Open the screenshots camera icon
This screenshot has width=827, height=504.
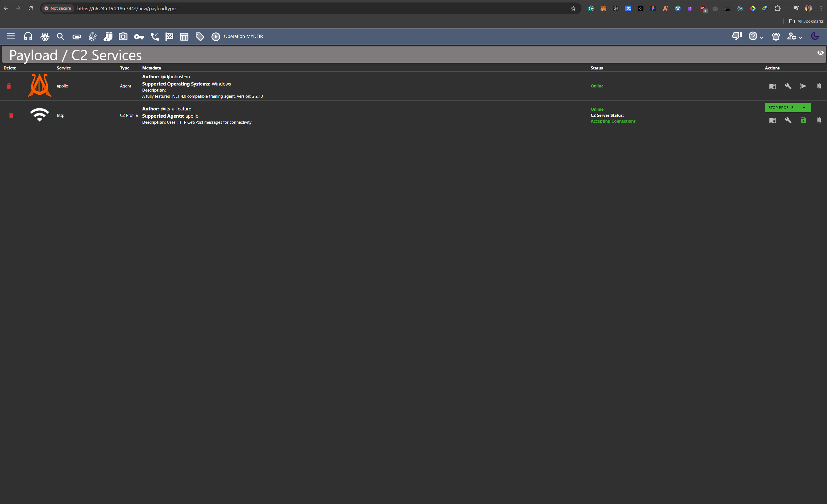pos(123,36)
